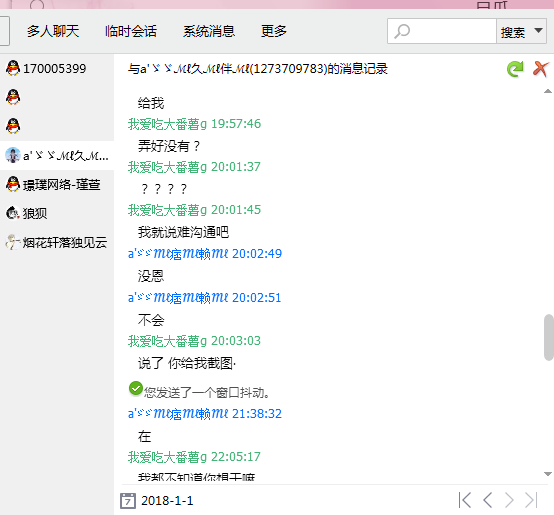Click the message records scrollbar thumb
This screenshot has height=515, width=554.
pos(548,337)
